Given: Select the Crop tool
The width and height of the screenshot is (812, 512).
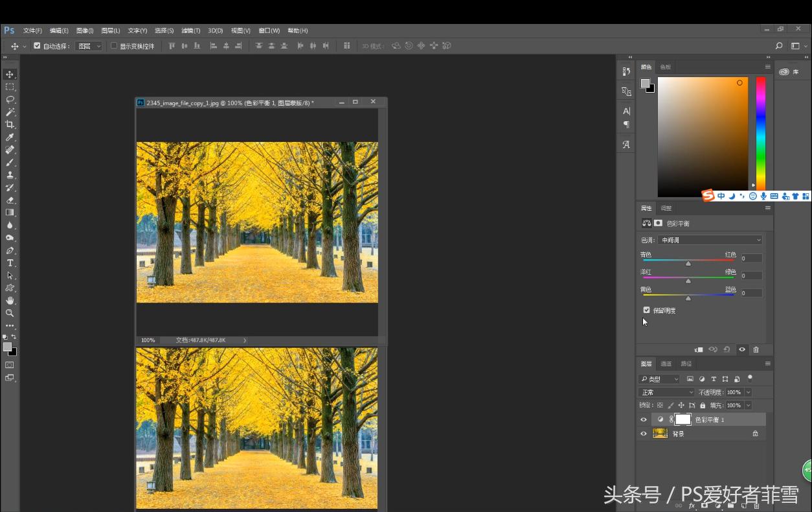Looking at the screenshot, I should click(10, 124).
